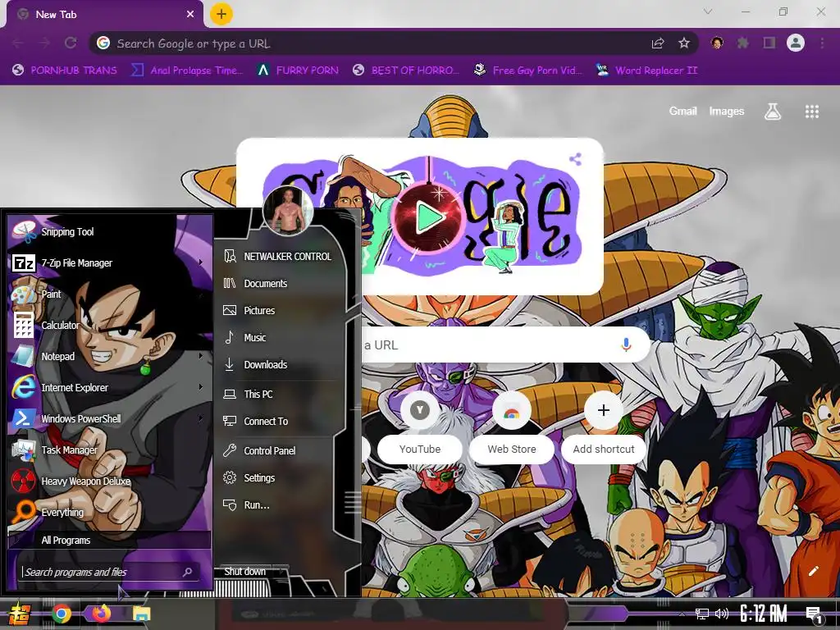
Task: Open the YouTube shortcut
Action: [419, 426]
